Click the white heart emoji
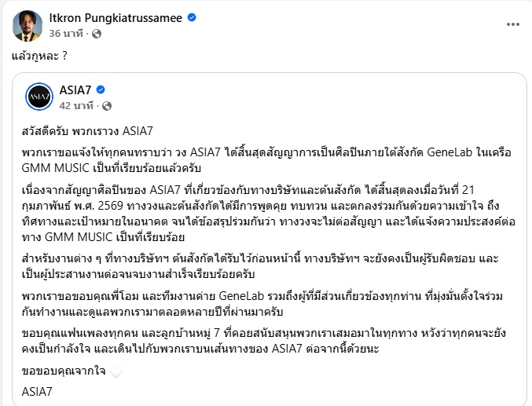Viewport: 532px width, 406px height. tap(116, 371)
